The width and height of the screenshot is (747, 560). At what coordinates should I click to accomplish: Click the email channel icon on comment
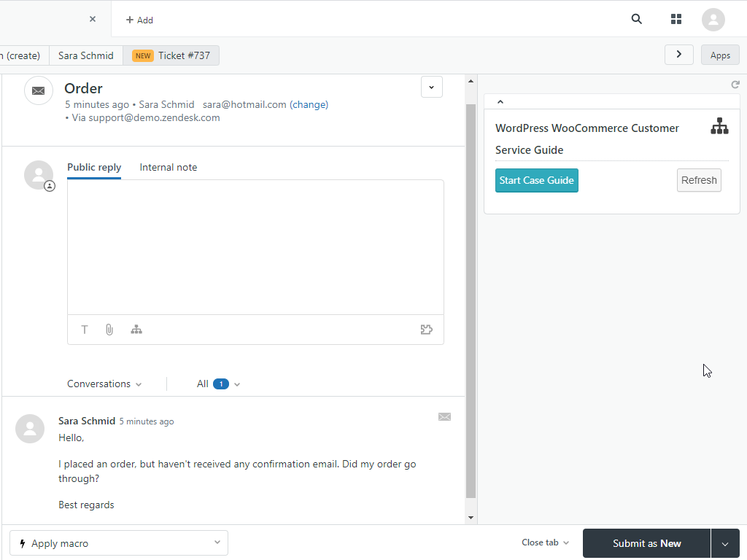click(x=444, y=416)
